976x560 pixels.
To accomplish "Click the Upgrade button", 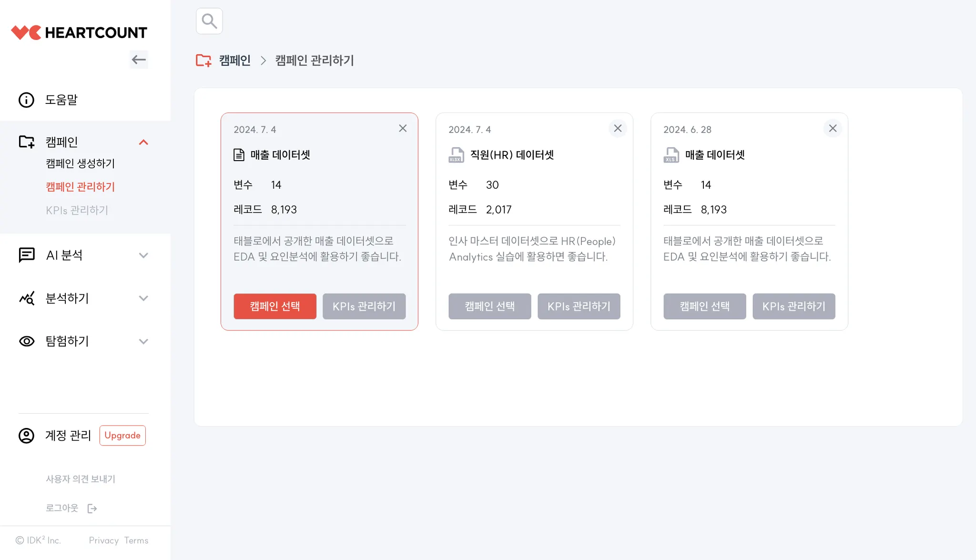I will [122, 436].
